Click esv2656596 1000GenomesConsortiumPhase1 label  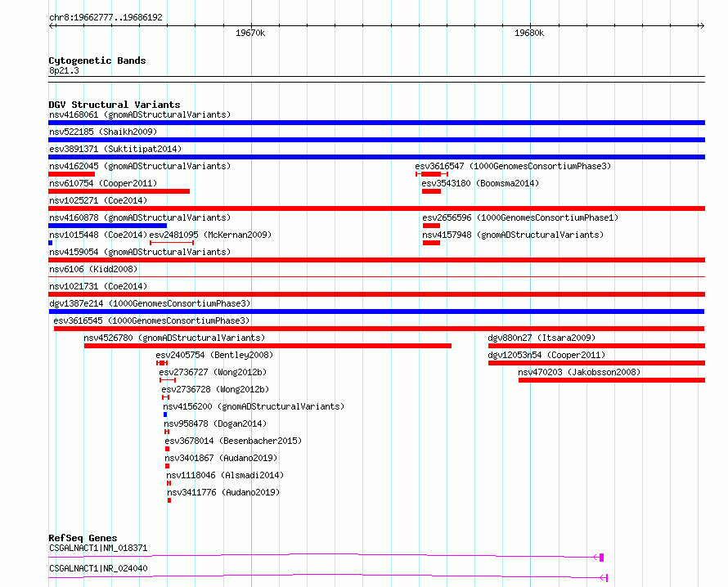(520, 217)
